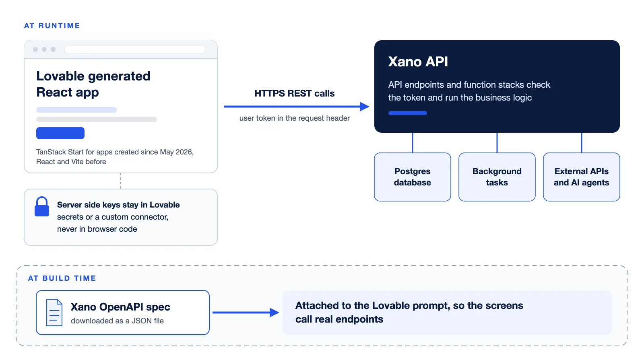
Task: Click the "AT RUNTIME" section label
Action: coord(52,26)
